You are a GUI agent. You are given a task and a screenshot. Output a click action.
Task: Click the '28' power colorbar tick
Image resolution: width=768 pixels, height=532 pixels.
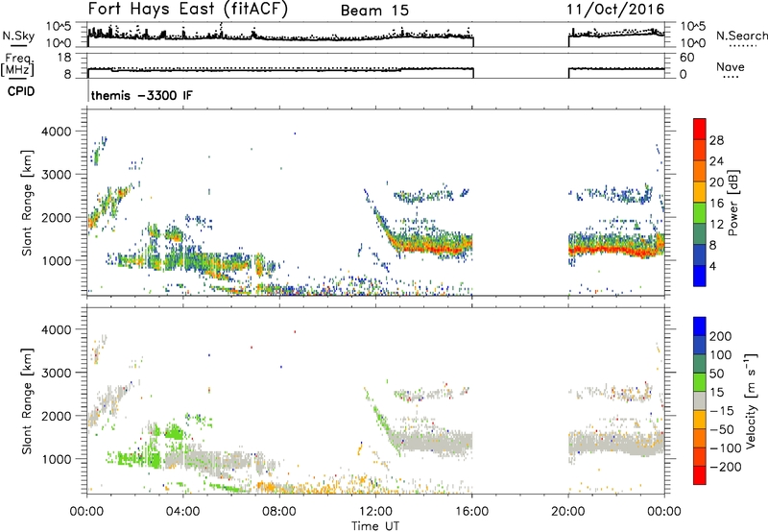pyautogui.click(x=716, y=140)
